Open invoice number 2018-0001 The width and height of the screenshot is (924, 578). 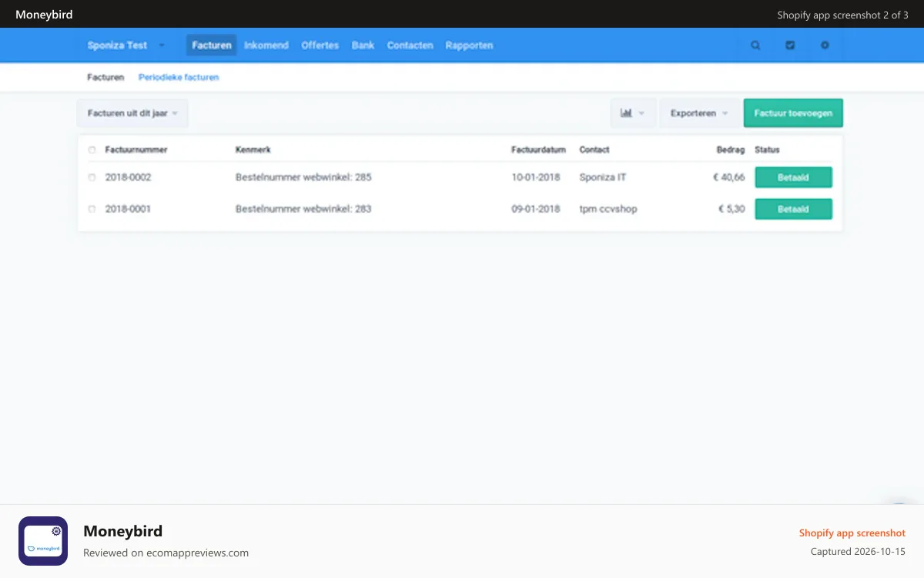pyautogui.click(x=129, y=209)
